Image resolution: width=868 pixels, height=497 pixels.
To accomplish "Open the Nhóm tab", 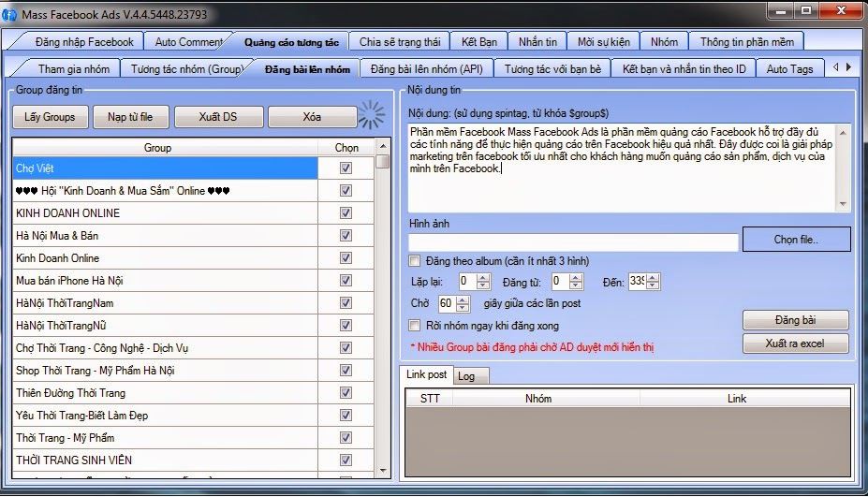I will coord(664,42).
